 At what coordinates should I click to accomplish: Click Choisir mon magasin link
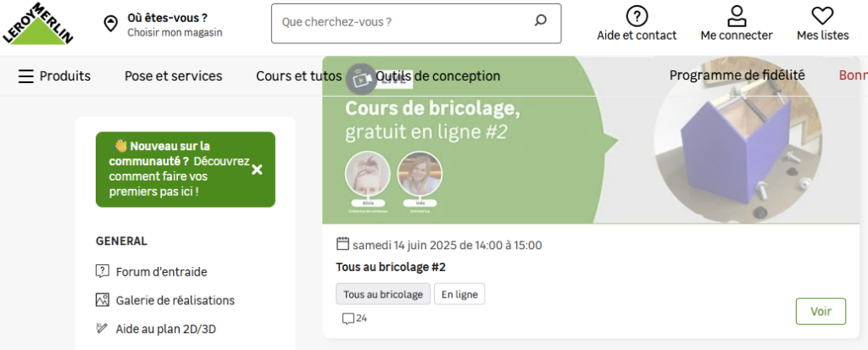pyautogui.click(x=175, y=32)
